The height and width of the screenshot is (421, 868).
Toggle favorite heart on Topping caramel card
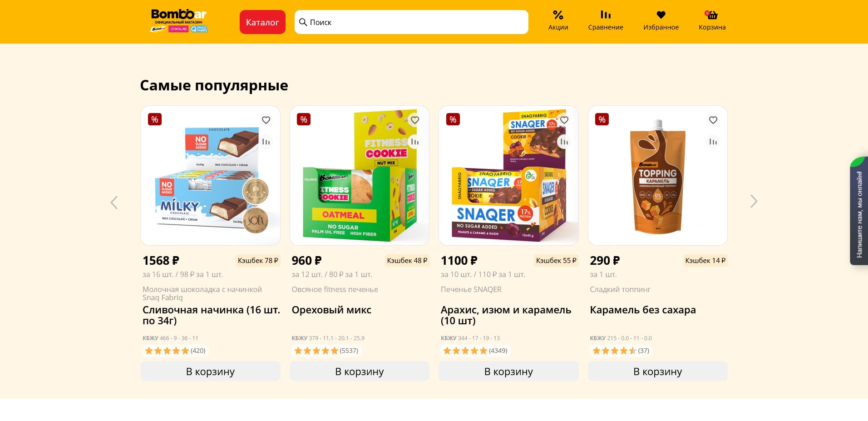(713, 120)
